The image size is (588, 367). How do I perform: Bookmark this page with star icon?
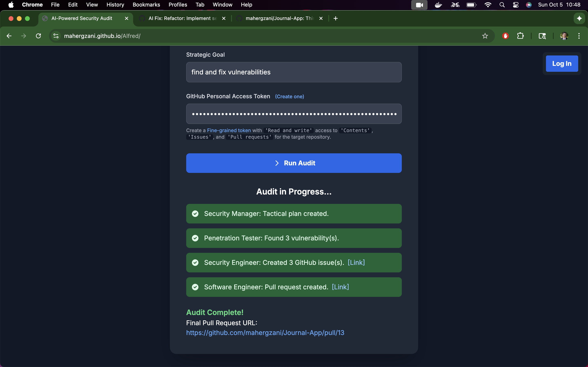(x=485, y=36)
